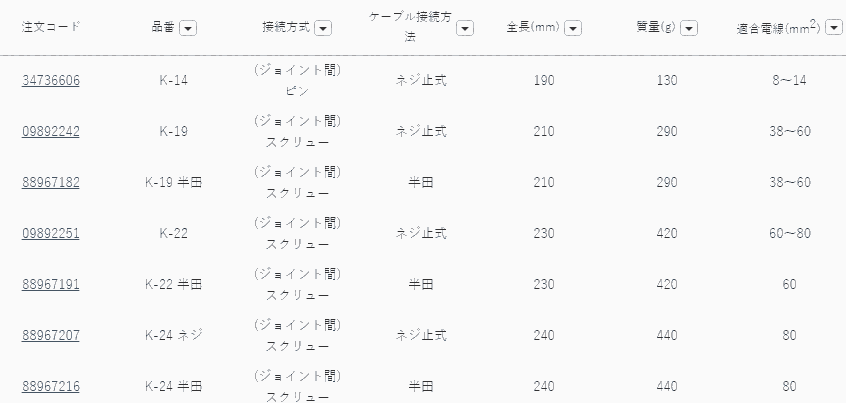Open the 適合電線 column filter dropdown
Image resolution: width=846 pixels, height=403 pixels.
(x=834, y=28)
